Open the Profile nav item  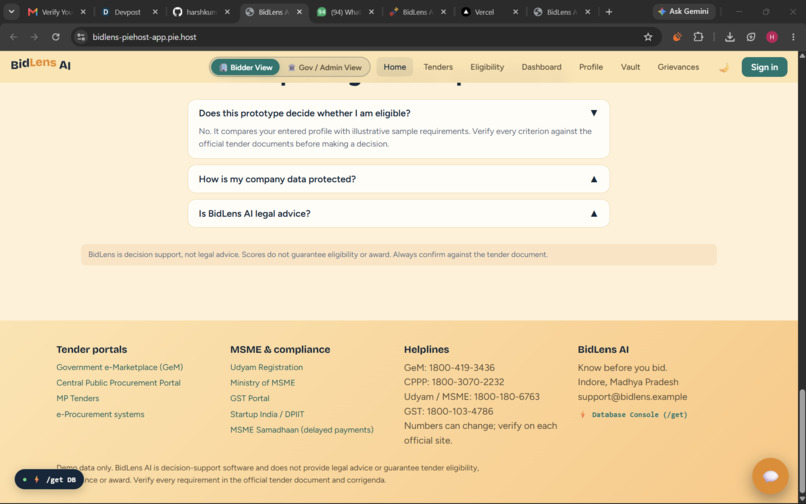[591, 67]
